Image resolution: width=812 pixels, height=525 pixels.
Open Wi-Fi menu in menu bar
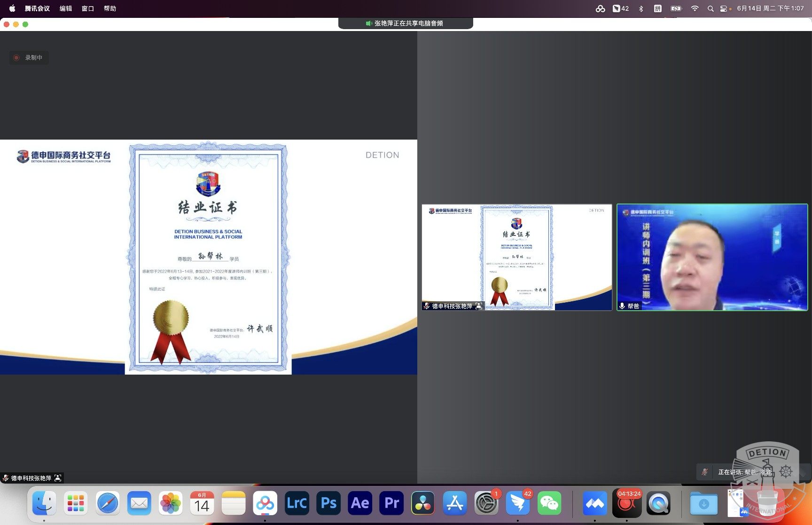point(695,8)
